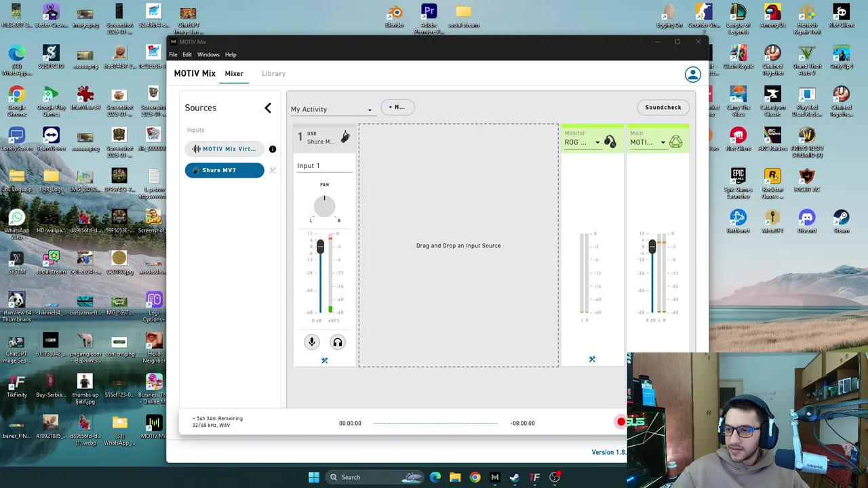Collapse the Sources panel with the back arrow
This screenshot has width=868, height=488.
[268, 108]
